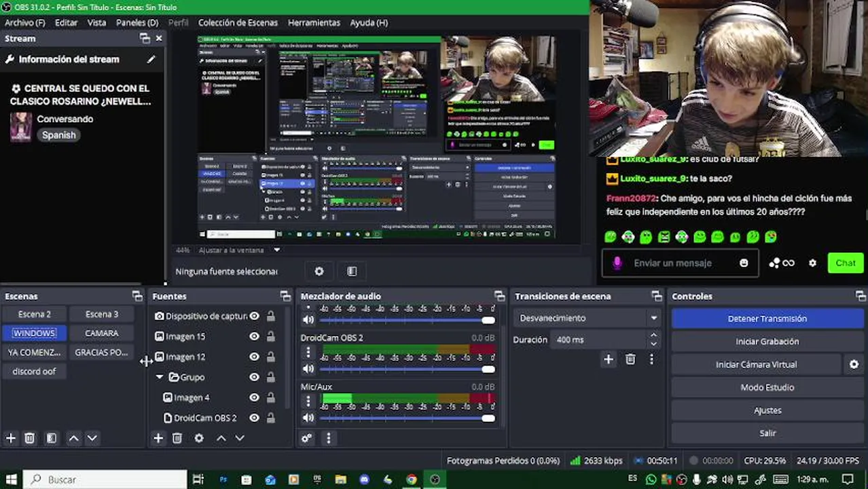Open Ajustes settings button
Viewport: 868px width, 489px height.
tap(767, 410)
